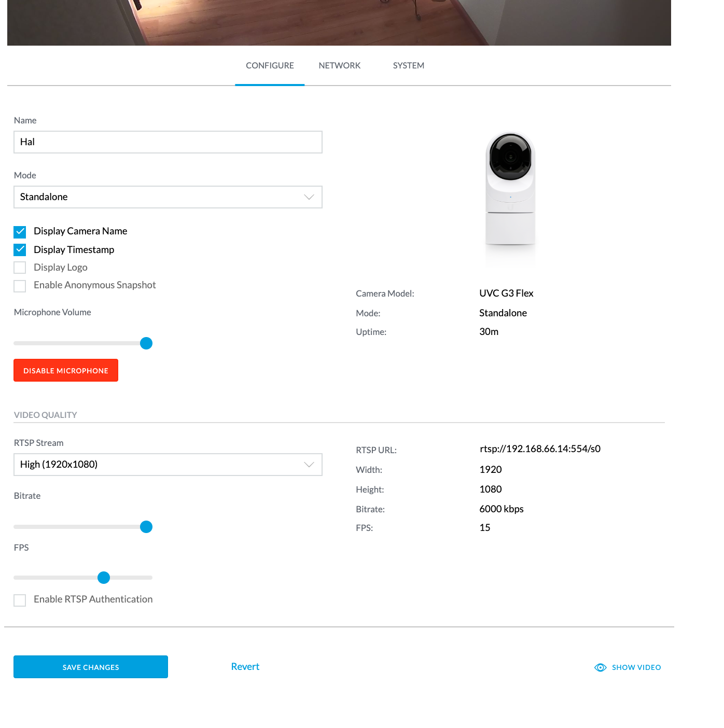Uncheck Display Timestamp checkbox
The width and height of the screenshot is (724, 728).
point(20,250)
